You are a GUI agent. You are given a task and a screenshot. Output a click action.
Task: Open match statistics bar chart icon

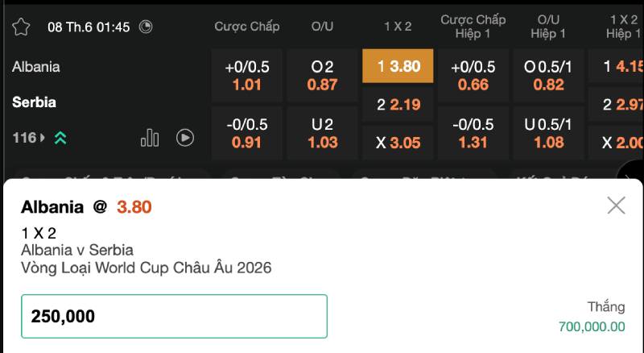[x=150, y=138]
